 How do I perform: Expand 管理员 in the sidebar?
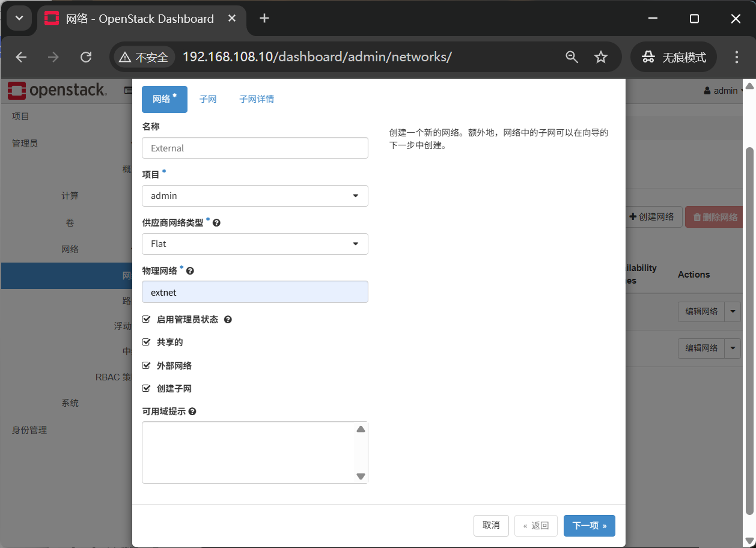[x=25, y=144]
